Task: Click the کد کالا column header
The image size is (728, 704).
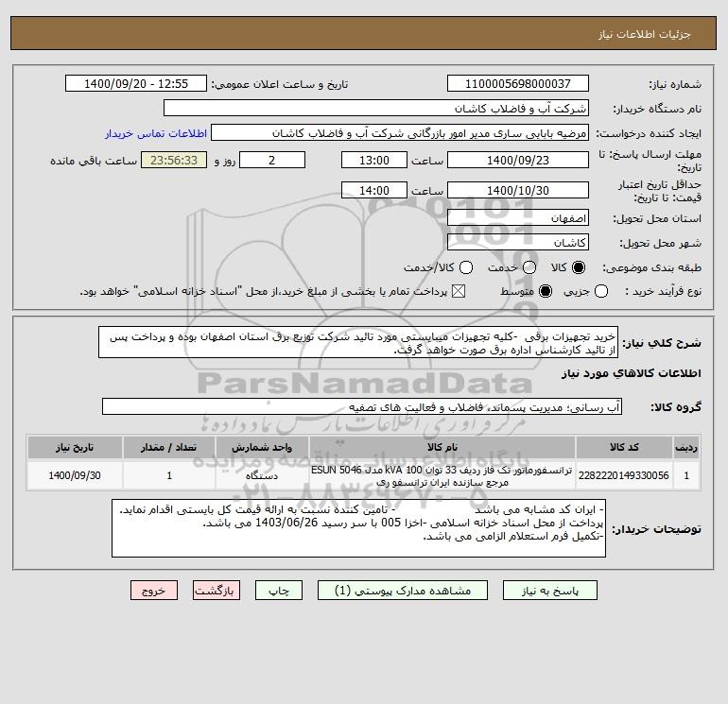Action: (624, 447)
